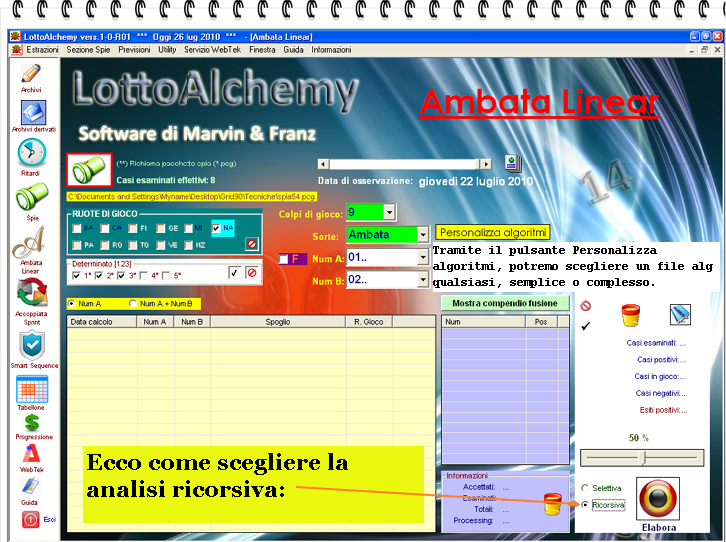
Task: Click the Pos column header
Action: [x=541, y=322]
